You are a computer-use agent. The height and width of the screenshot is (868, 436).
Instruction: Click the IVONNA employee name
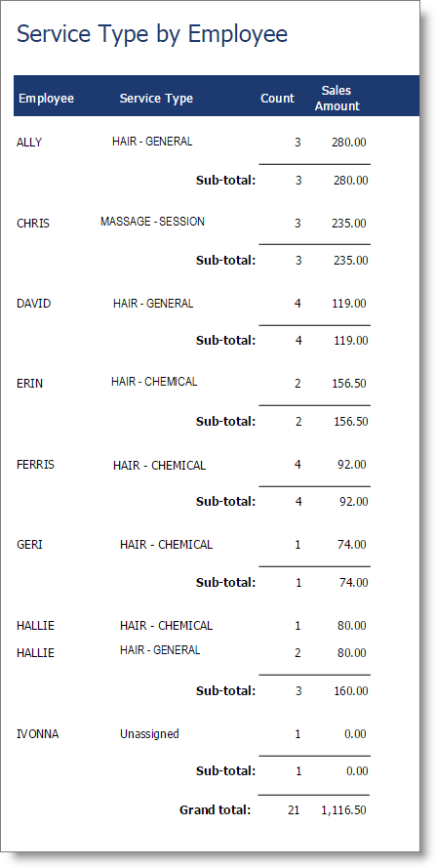point(38,734)
